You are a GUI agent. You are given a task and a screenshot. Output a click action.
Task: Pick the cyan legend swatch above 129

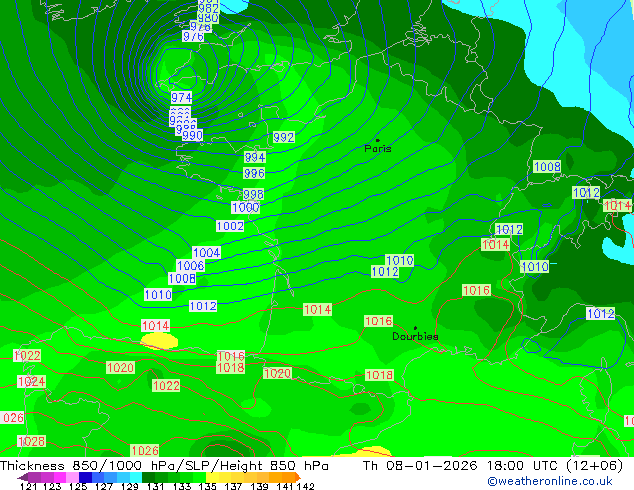tap(136, 477)
